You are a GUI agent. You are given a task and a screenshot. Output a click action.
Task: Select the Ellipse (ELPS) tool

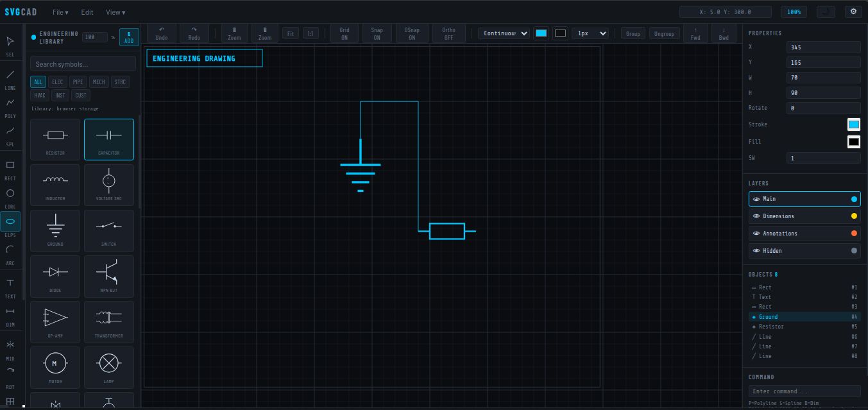(x=10, y=222)
